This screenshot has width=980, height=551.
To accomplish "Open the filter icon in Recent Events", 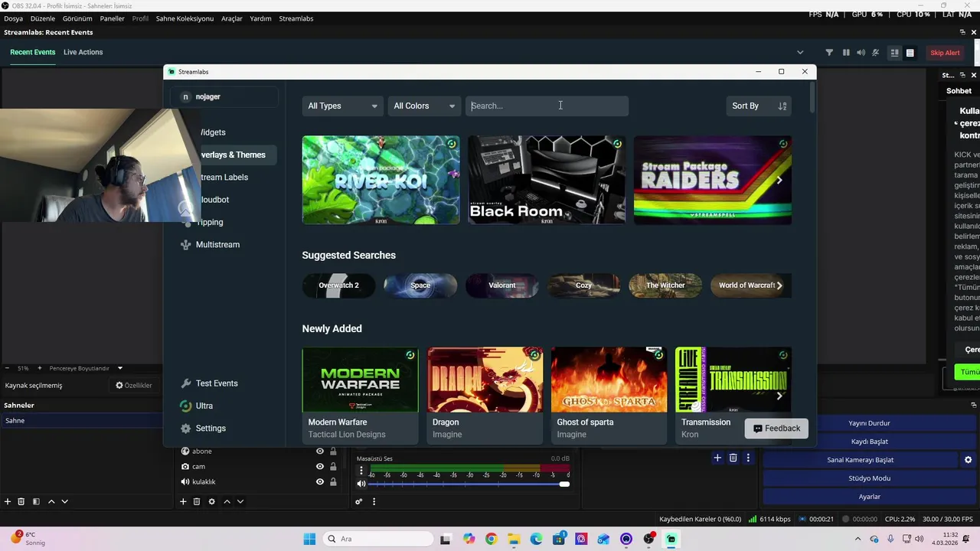I will pos(829,53).
